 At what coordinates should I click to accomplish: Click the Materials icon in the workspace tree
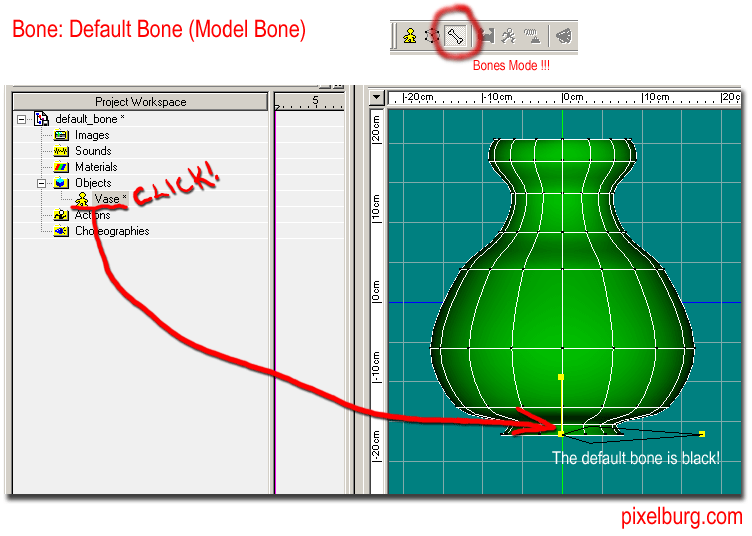click(61, 167)
